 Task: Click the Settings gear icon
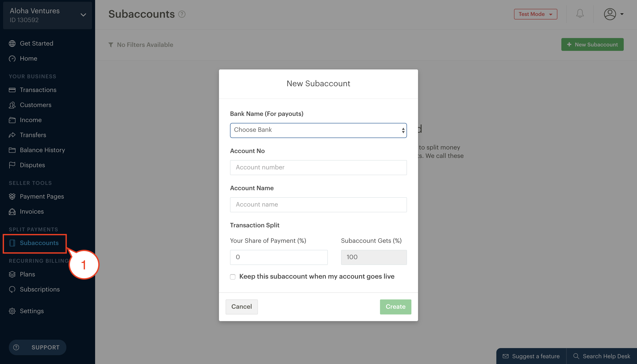12,311
